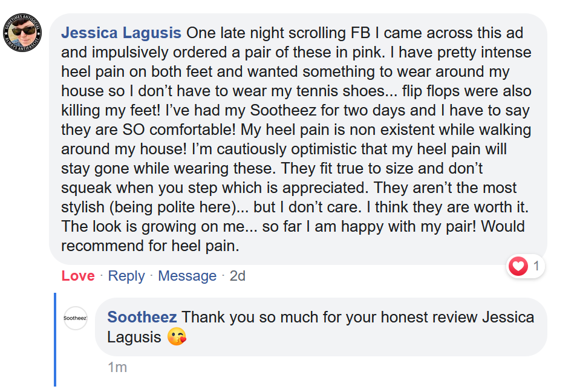Toggle the Love reaction on the comment
This screenshot has height=392, width=577.
(x=78, y=276)
